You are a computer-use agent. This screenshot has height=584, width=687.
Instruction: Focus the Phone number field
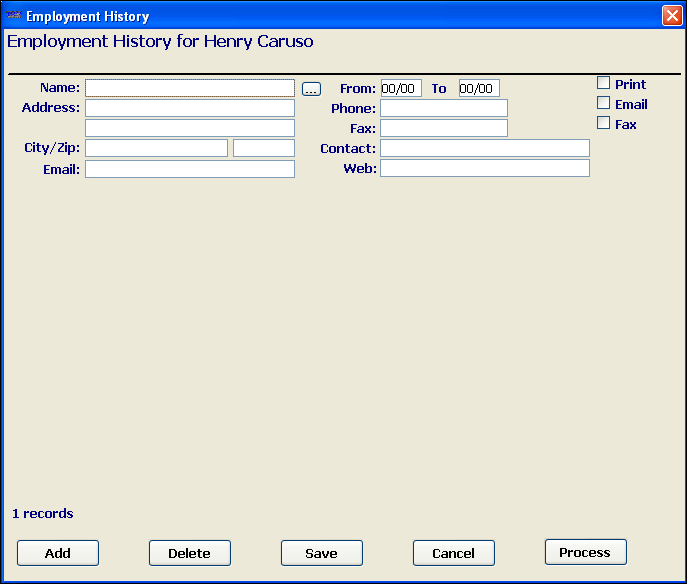(444, 108)
